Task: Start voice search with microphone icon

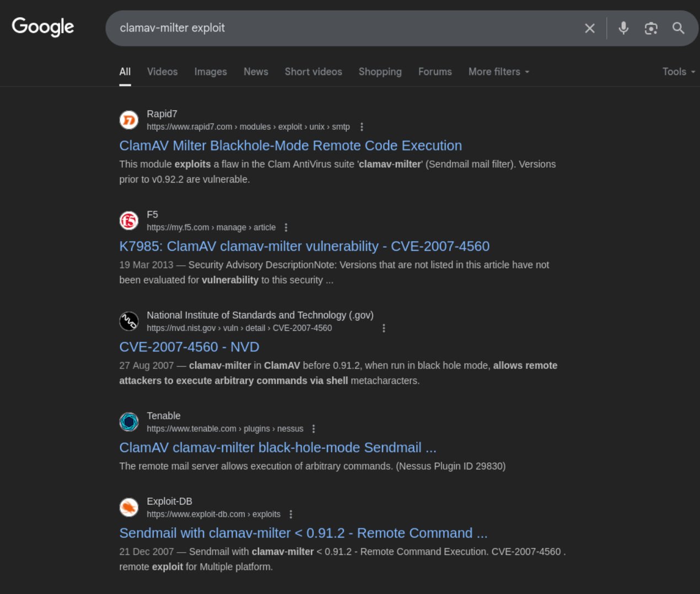Action: coord(623,28)
